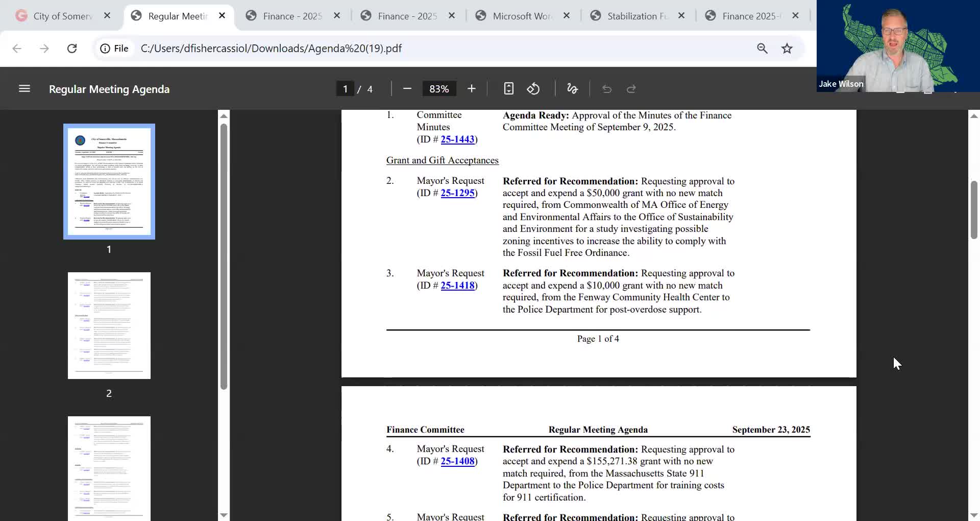Click the 'Grant and Gift Acceptances' heading
Screen dimensions: 980x521
pyautogui.click(x=442, y=160)
